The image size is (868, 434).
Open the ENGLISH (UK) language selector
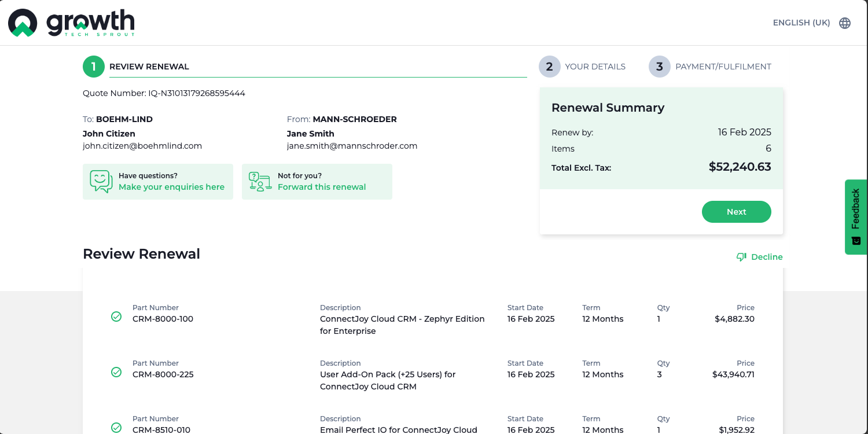click(801, 23)
